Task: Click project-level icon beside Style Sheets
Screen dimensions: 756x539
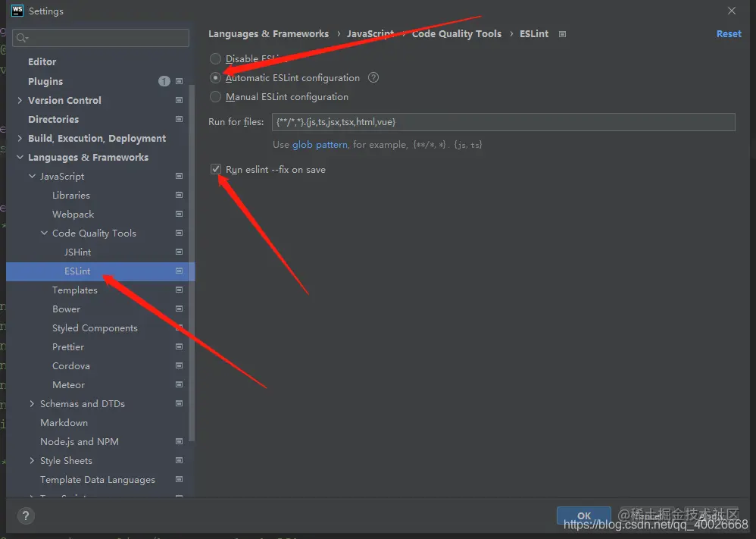Action: (x=179, y=460)
